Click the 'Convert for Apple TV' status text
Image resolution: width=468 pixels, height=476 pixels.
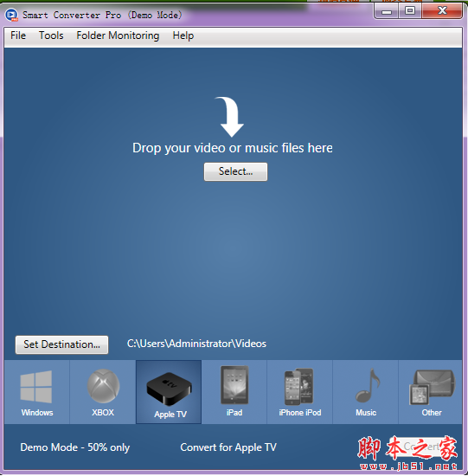[228, 447]
